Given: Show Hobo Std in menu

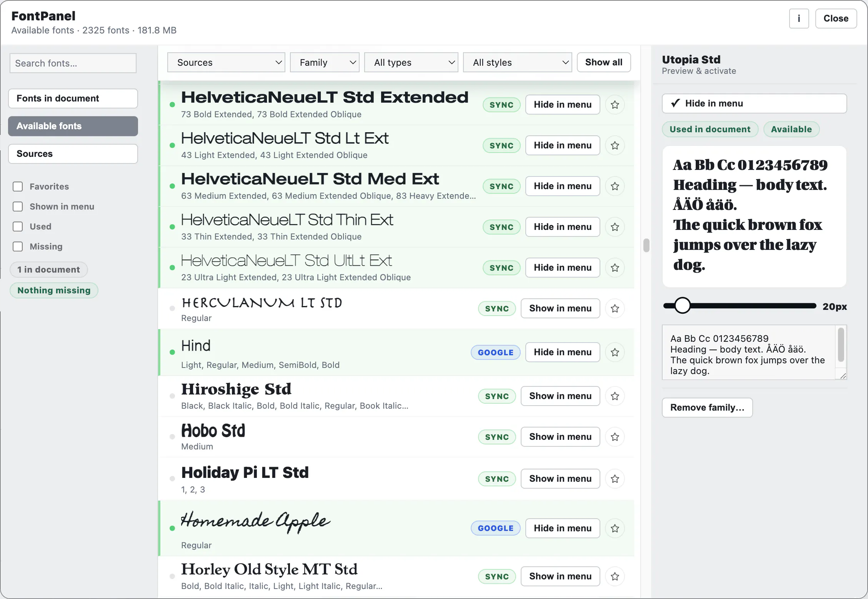Looking at the screenshot, I should 560,437.
